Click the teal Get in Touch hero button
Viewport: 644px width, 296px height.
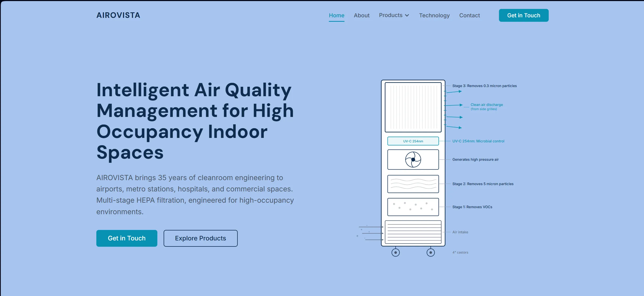[126, 238]
